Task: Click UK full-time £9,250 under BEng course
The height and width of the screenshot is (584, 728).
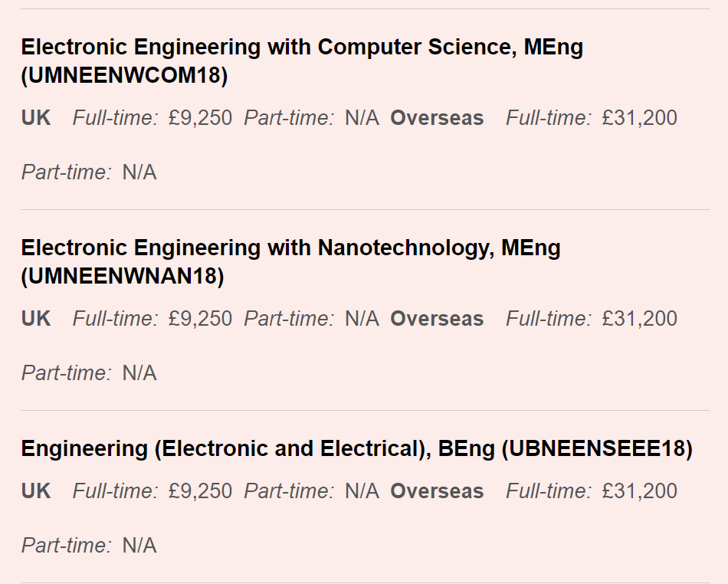Action: click(200, 491)
